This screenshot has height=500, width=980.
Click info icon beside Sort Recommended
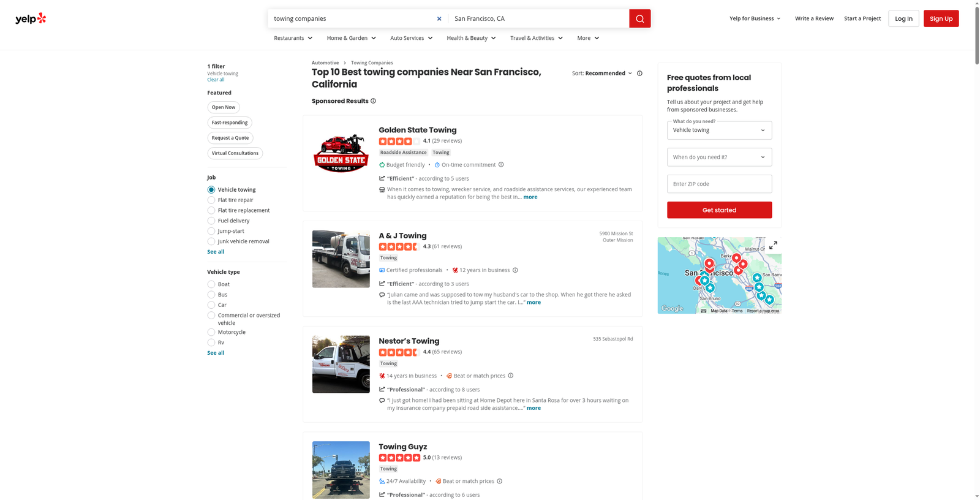639,73
